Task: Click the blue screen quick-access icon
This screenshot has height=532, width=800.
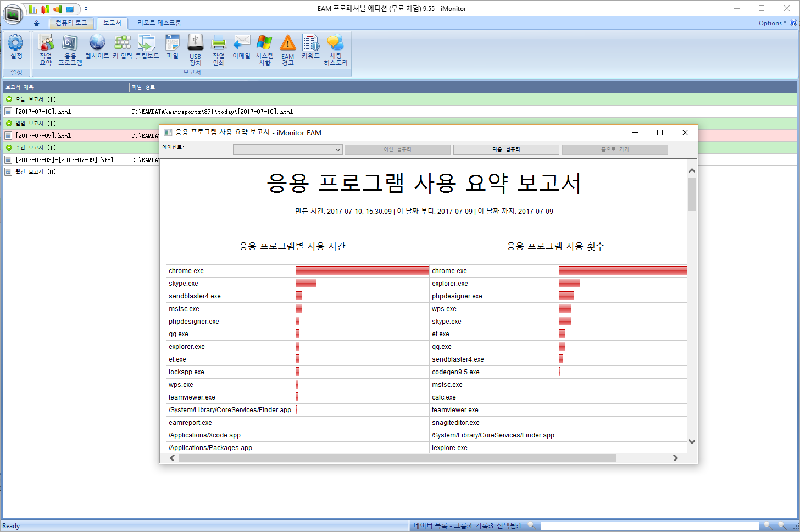Action: (70, 9)
